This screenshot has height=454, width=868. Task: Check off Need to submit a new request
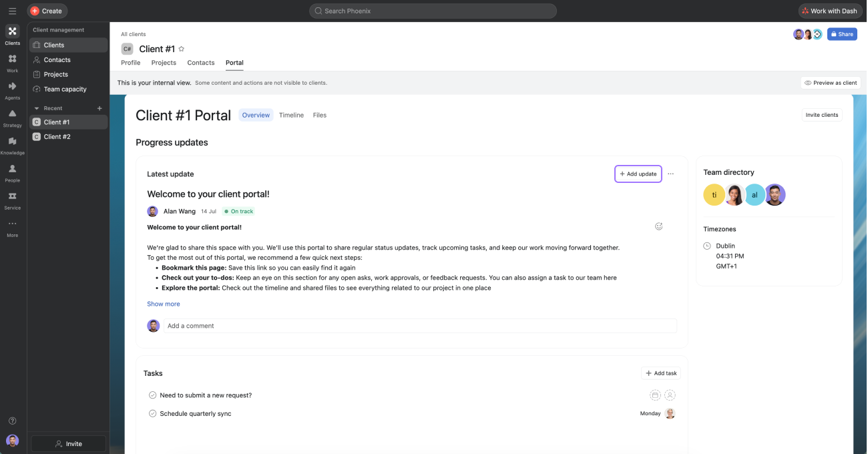click(153, 395)
